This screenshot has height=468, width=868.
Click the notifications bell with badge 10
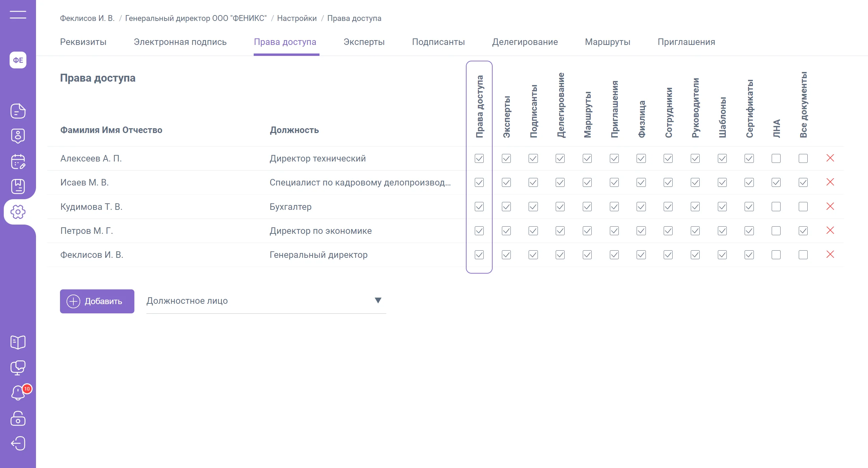(x=19, y=393)
